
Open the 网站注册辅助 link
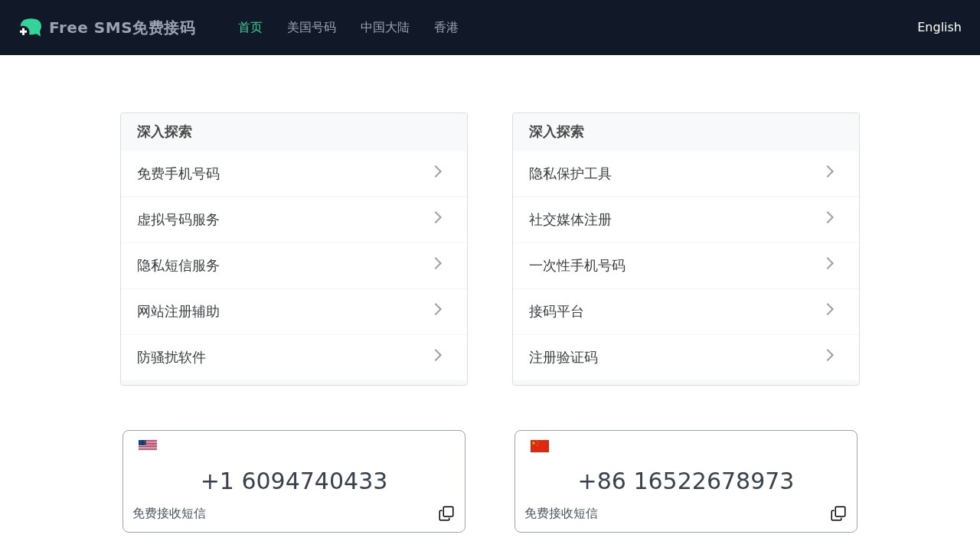178,311
